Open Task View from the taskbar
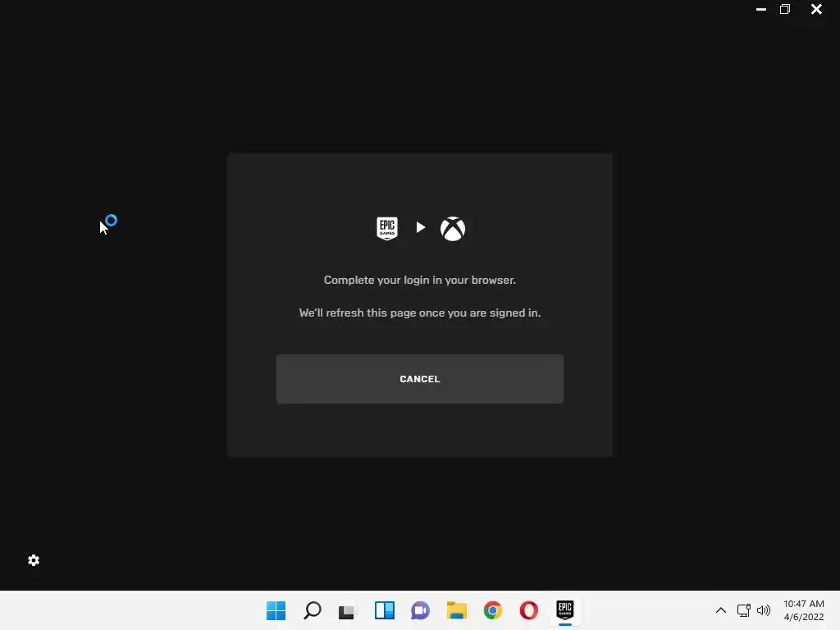The height and width of the screenshot is (630, 840). pos(348,611)
